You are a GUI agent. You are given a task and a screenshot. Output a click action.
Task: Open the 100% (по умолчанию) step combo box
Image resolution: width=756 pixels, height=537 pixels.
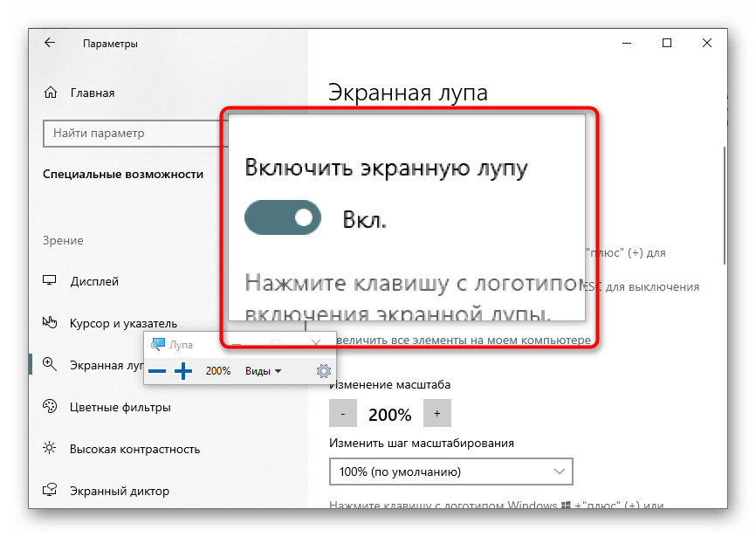(x=451, y=472)
